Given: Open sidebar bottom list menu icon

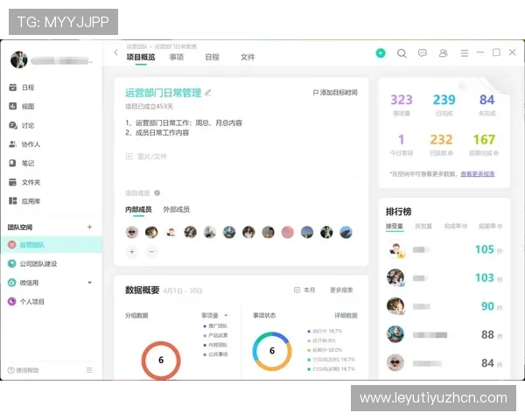Looking at the screenshot, I should click(89, 370).
